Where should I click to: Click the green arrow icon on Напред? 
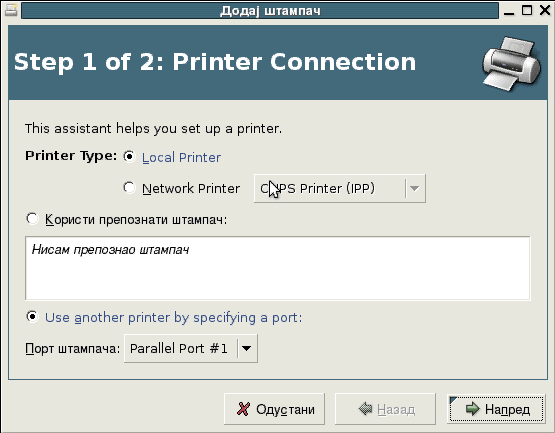tap(473, 409)
